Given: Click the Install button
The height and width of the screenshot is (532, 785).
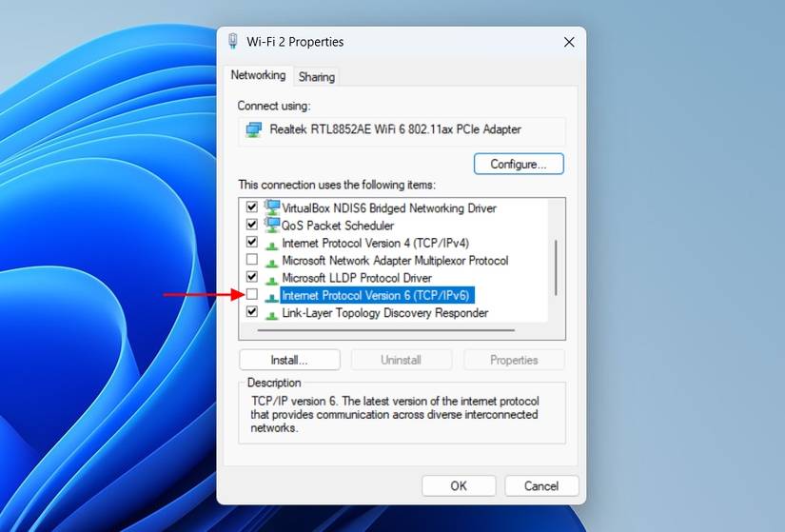Looking at the screenshot, I should 289,360.
